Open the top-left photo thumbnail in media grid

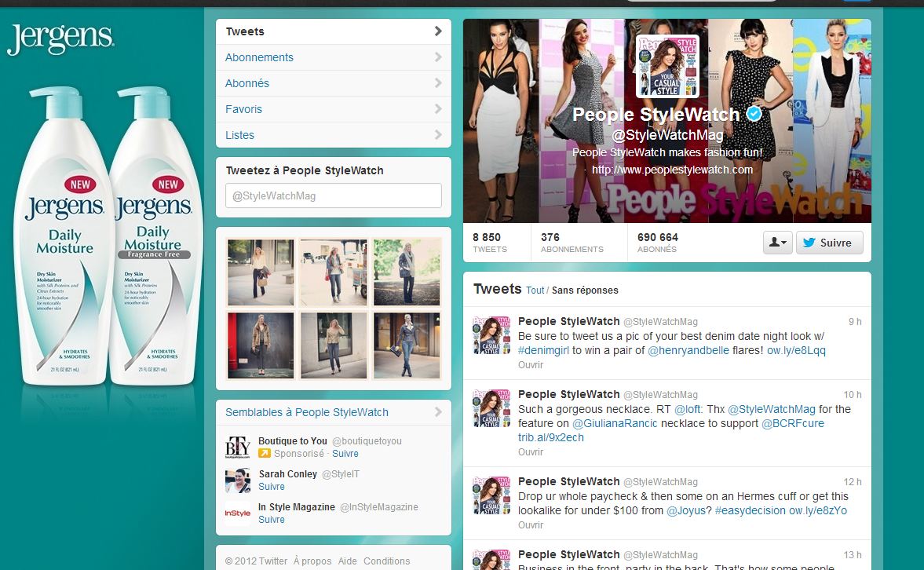tap(260, 272)
